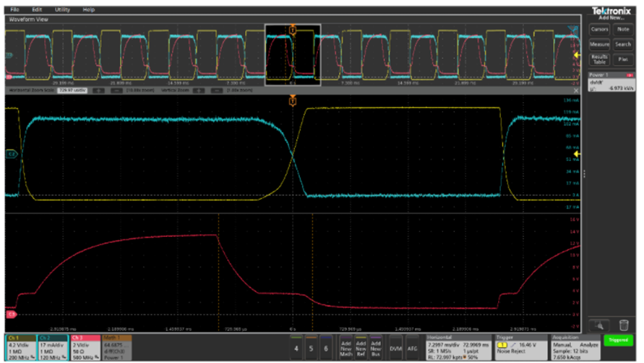Screen dimensions: 644x363
Task: Click the Search button in Add New panel
Action: (623, 44)
